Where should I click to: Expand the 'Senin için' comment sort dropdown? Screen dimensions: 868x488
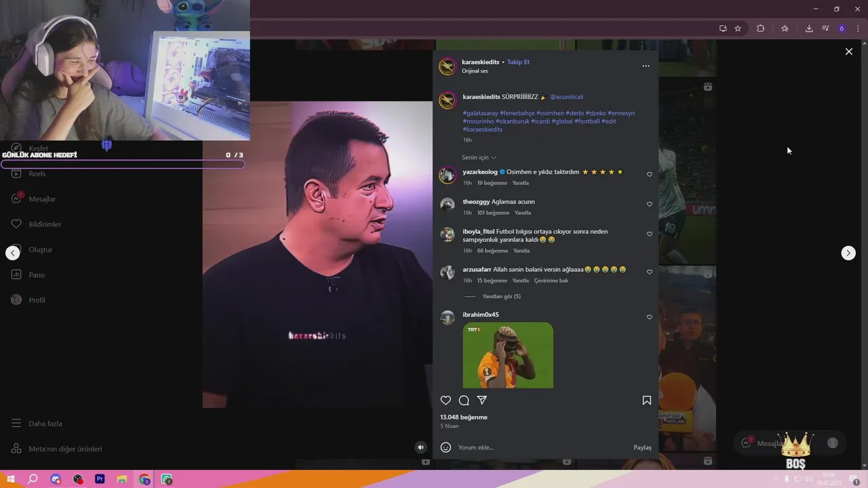click(479, 157)
